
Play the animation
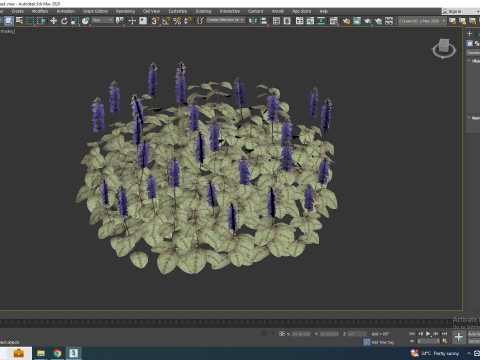click(x=428, y=334)
